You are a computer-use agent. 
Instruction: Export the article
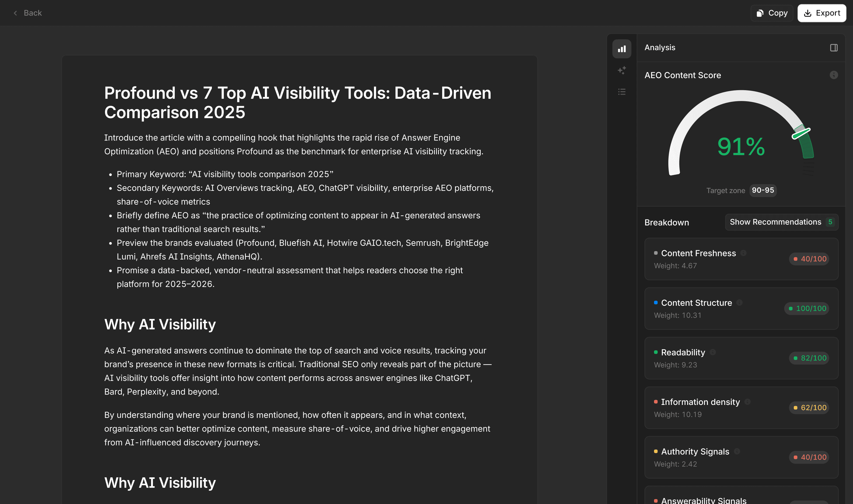[821, 13]
